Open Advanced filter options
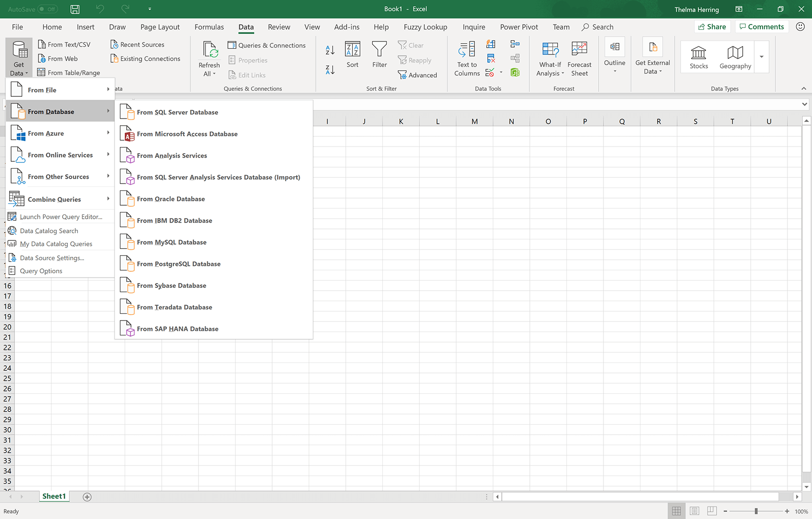 point(418,75)
